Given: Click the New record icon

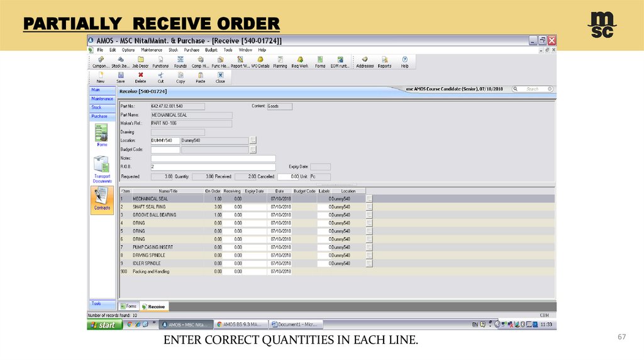Looking at the screenshot, I should click(x=101, y=77).
